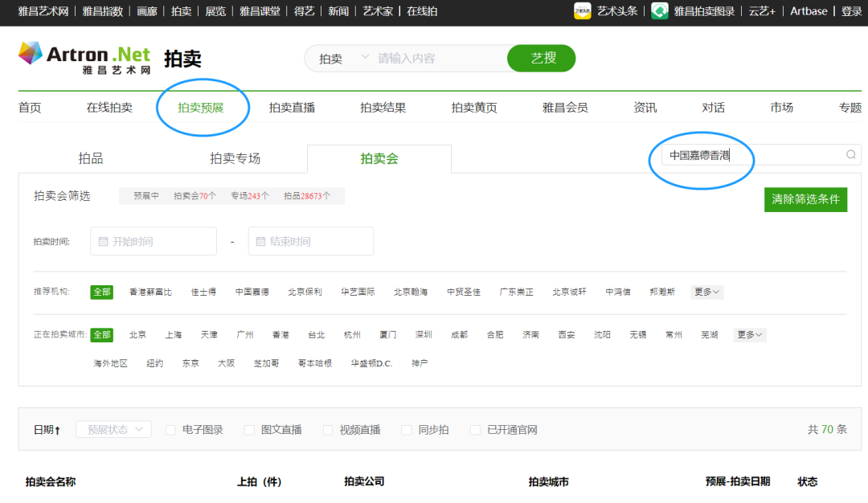Filter by 佳士得 institution
868x503 pixels.
tap(203, 292)
